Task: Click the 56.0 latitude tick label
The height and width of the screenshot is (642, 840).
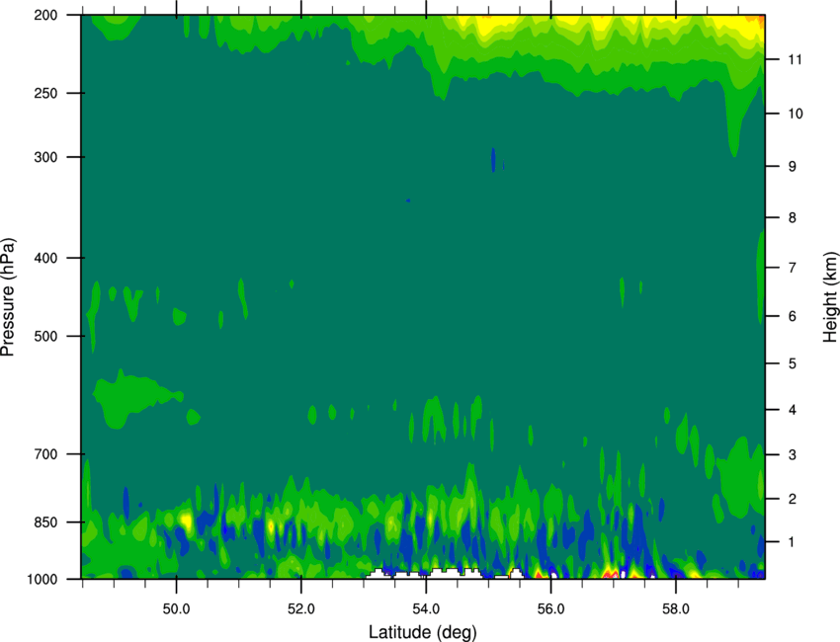Action: click(x=550, y=609)
